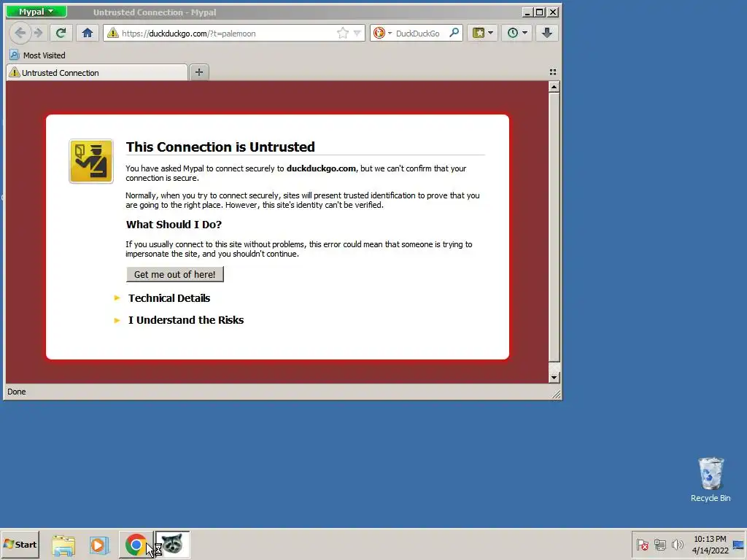
Task: Click the Most Visited bookmark icon
Action: coord(15,55)
